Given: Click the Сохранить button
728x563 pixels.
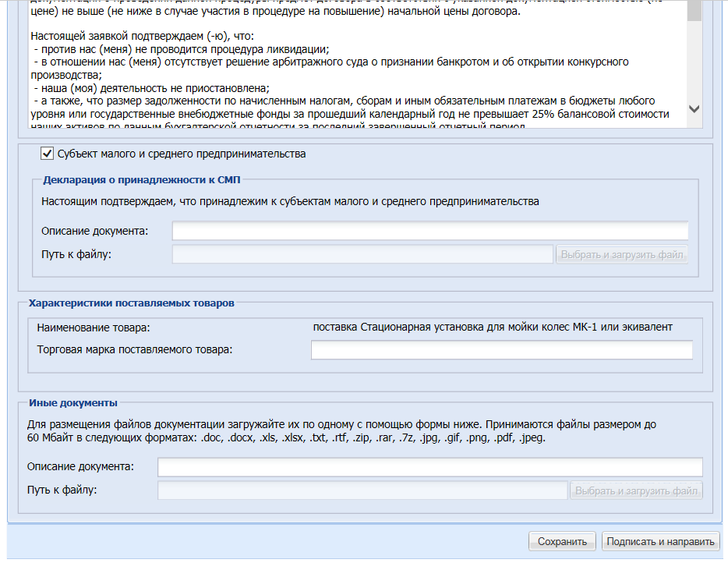Looking at the screenshot, I should pyautogui.click(x=561, y=541).
